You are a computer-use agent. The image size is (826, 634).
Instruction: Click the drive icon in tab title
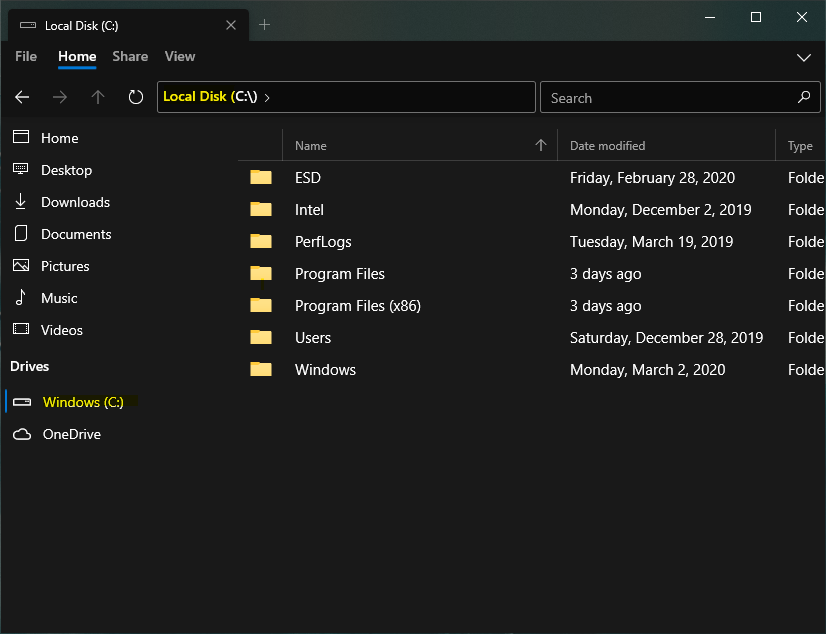coord(28,25)
